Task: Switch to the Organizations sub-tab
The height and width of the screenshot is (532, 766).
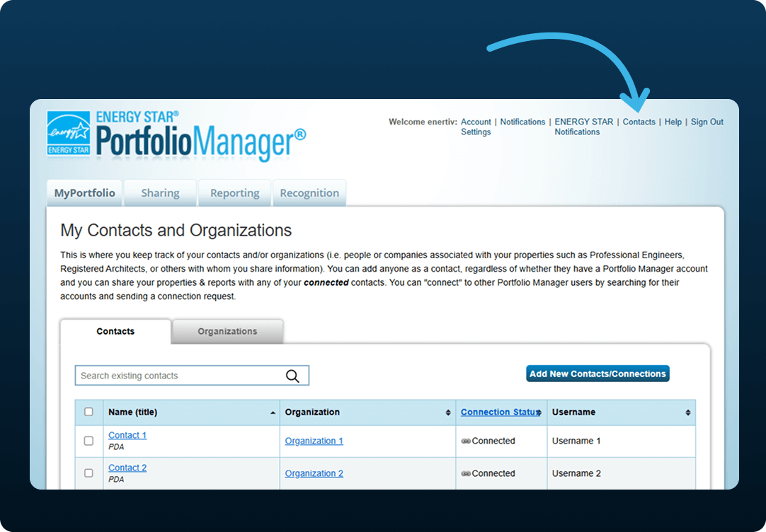Action: pyautogui.click(x=227, y=331)
